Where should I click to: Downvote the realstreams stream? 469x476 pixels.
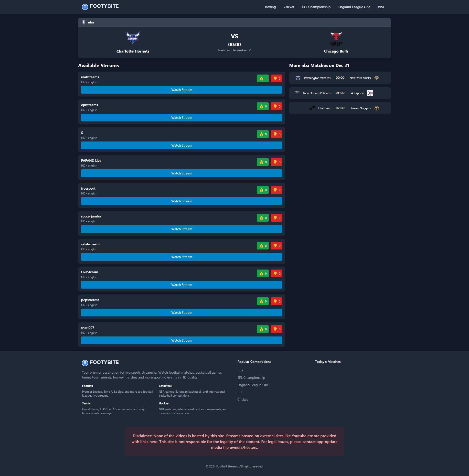276,79
